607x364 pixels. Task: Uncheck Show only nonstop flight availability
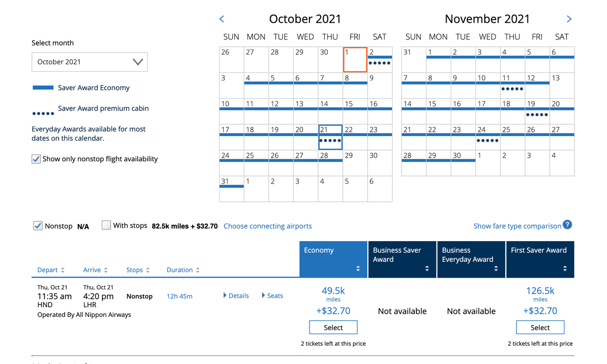[x=36, y=158]
